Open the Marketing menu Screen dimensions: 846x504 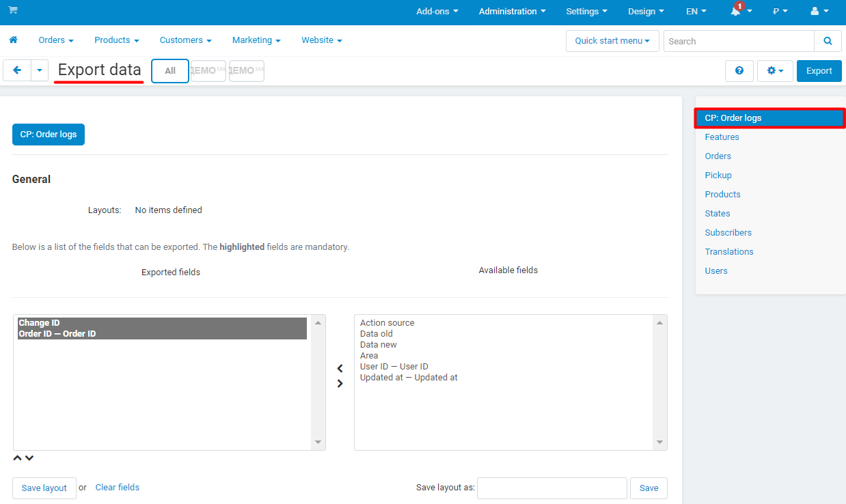[256, 40]
